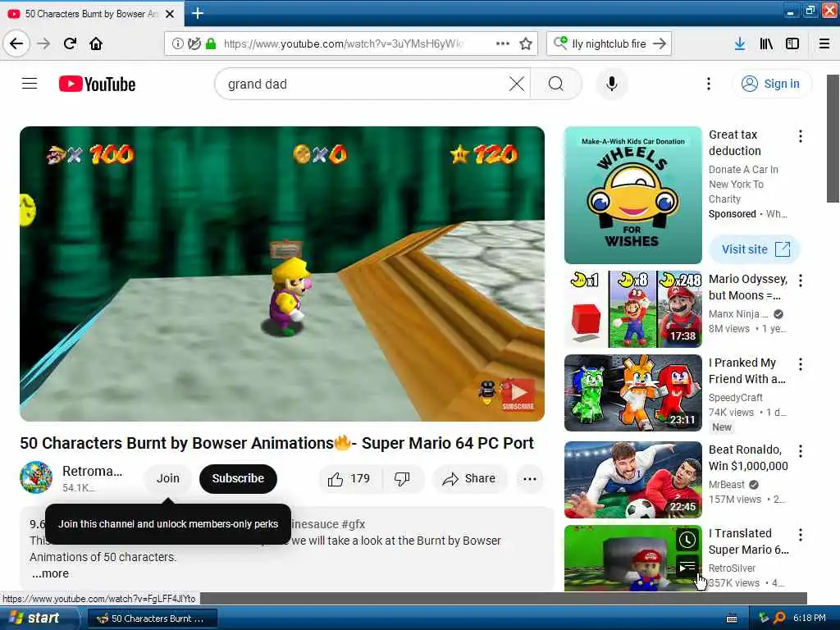Clear the grand dad search text
Image resolution: width=840 pixels, height=630 pixels.
pos(517,84)
